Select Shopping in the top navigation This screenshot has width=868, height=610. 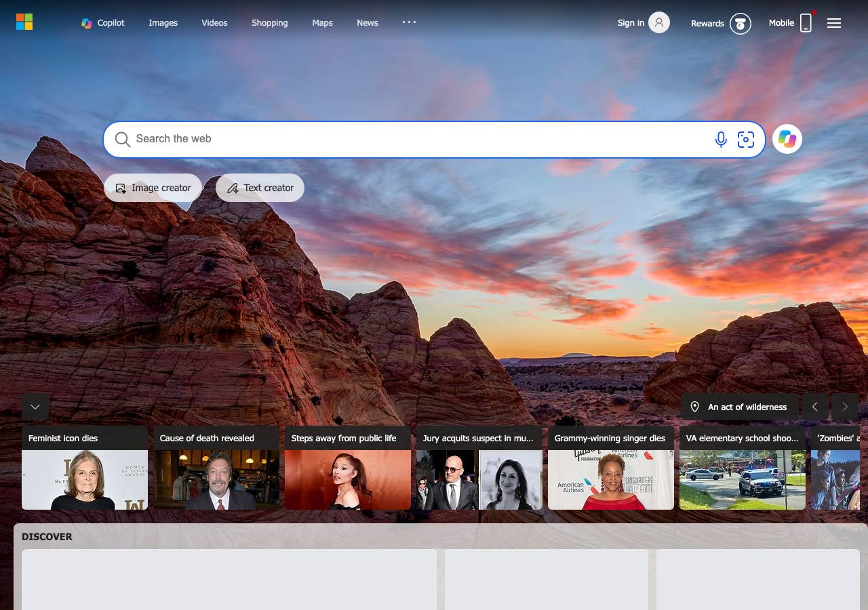tap(270, 23)
